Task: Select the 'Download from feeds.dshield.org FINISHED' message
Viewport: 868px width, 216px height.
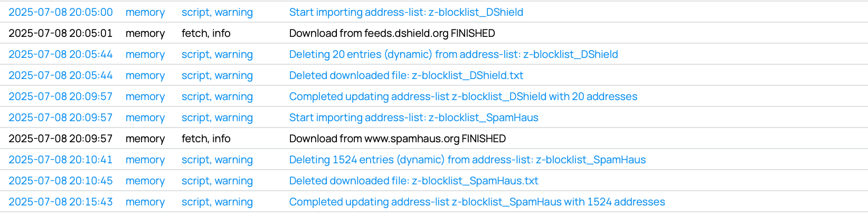Action: point(392,33)
